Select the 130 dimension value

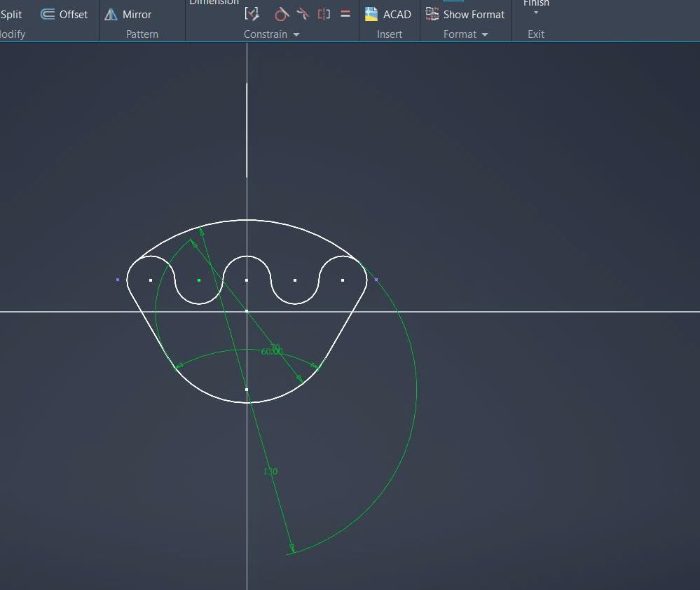[270, 472]
